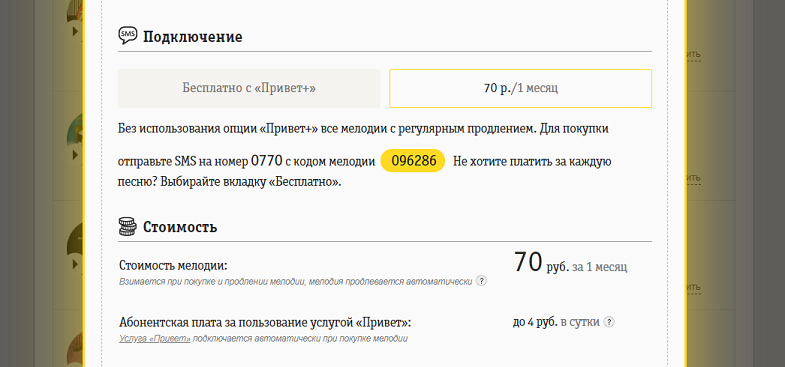Click the yellow melody code 096286
This screenshot has height=367, width=785.
click(413, 161)
